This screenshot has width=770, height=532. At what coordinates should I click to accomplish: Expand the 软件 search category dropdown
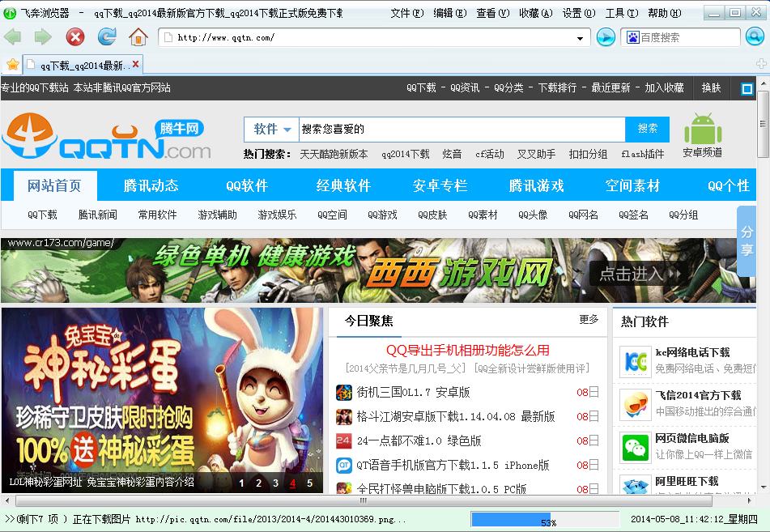pyautogui.click(x=272, y=130)
